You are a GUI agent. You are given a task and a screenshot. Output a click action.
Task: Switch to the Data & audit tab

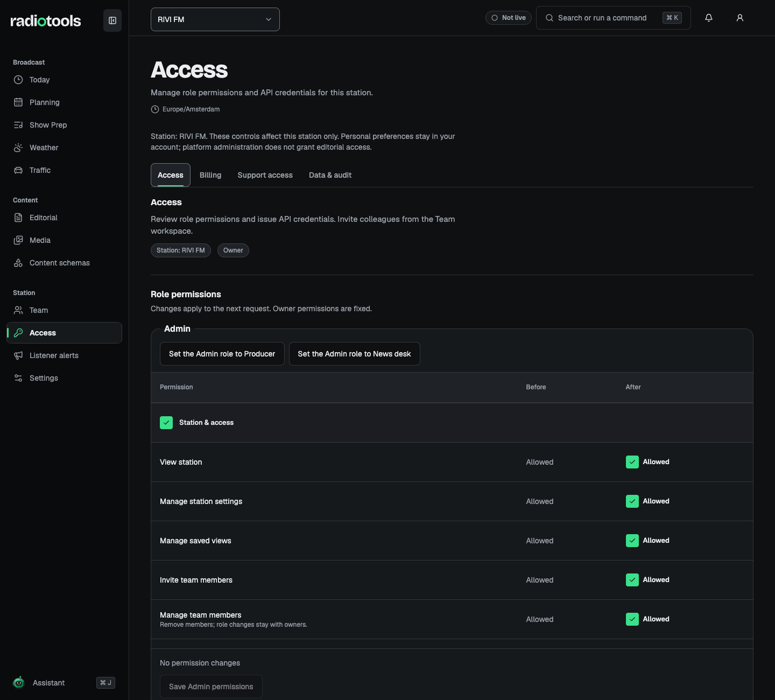tap(330, 175)
